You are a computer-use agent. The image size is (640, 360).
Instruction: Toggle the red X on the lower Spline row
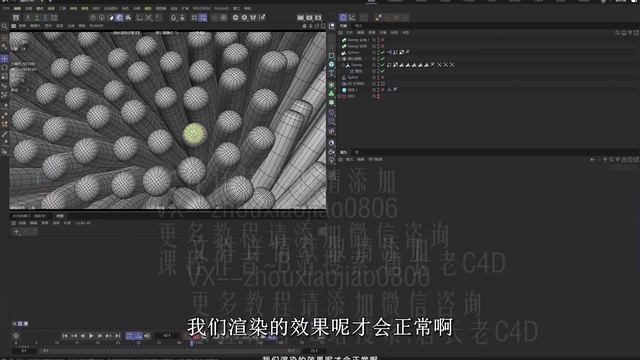click(x=382, y=77)
